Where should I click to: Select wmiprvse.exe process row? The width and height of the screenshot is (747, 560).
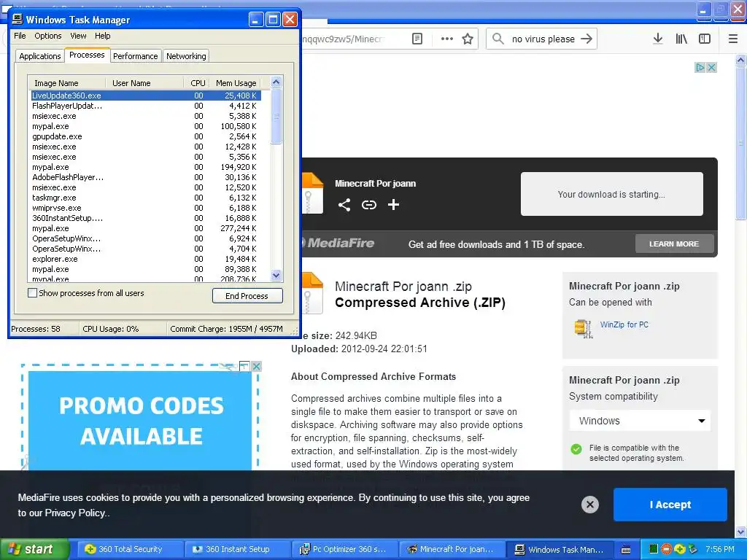(x=146, y=208)
